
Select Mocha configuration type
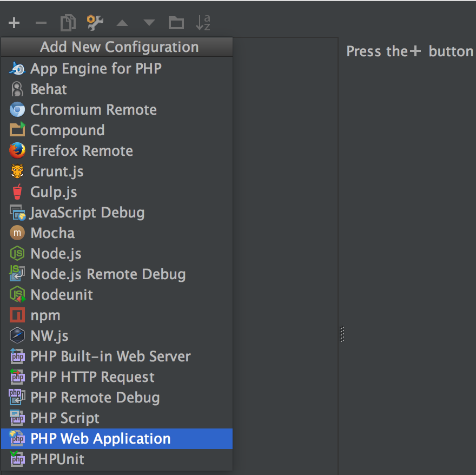coord(117,233)
